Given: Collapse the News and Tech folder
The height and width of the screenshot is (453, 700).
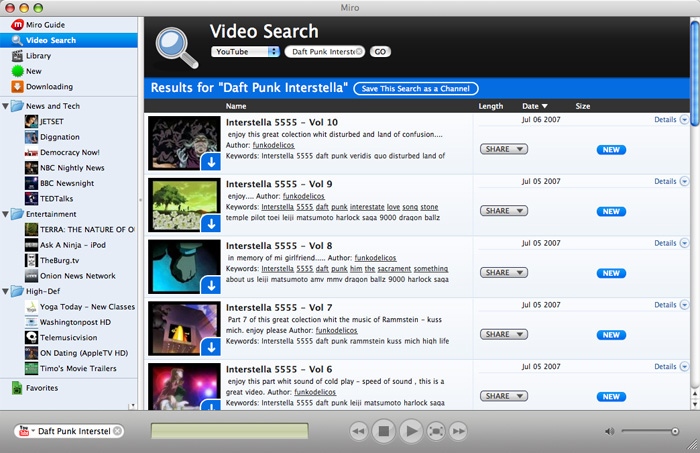Looking at the screenshot, I should pos(5,105).
